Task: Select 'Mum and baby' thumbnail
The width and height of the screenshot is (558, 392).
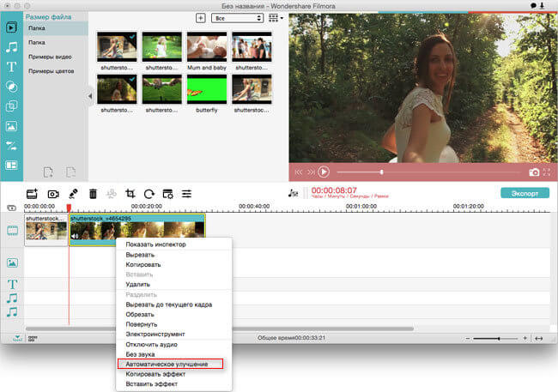Action: 207,47
